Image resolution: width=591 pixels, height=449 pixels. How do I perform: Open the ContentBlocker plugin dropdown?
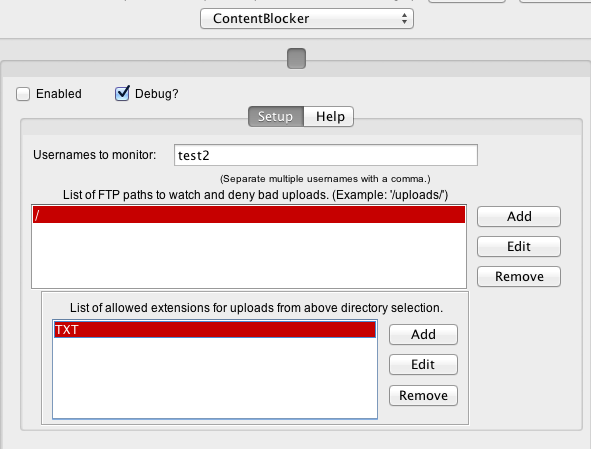307,18
